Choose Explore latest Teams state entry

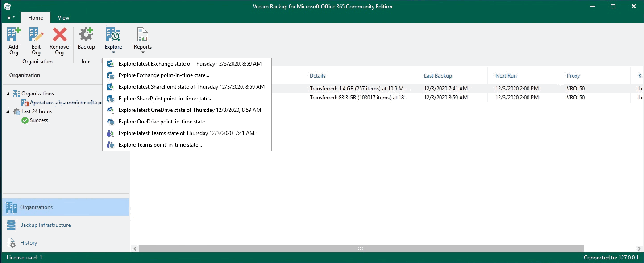coord(187,133)
